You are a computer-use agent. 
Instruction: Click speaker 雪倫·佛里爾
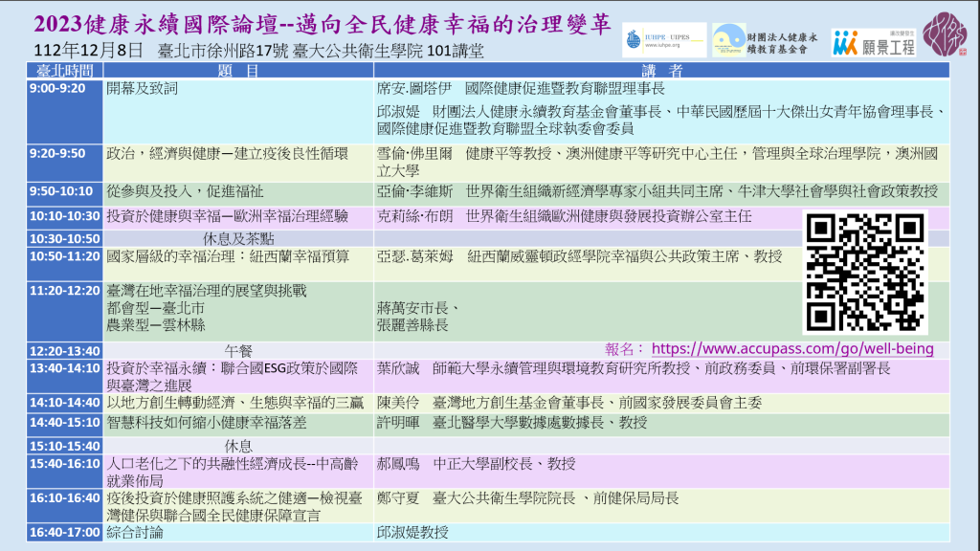pyautogui.click(x=414, y=154)
